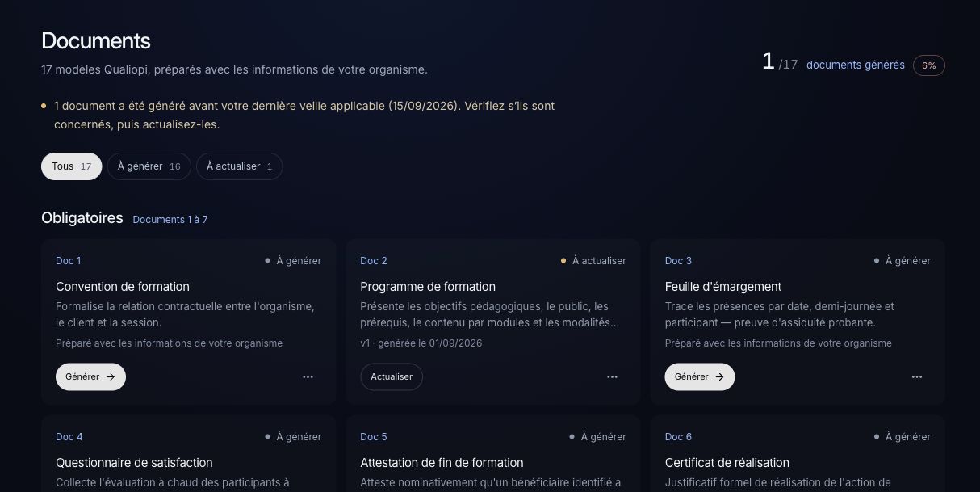Open the Convention de formation card title
The image size is (980, 492).
123,287
